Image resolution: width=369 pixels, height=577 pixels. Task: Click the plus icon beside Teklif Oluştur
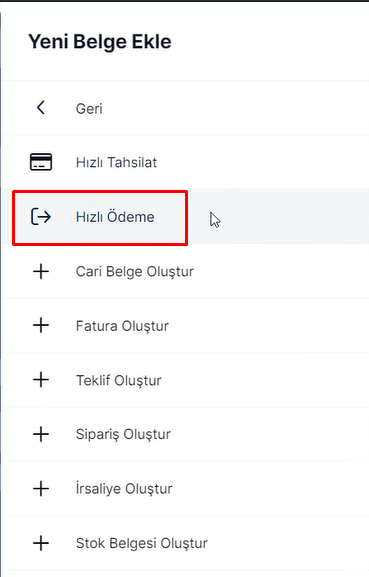(41, 380)
